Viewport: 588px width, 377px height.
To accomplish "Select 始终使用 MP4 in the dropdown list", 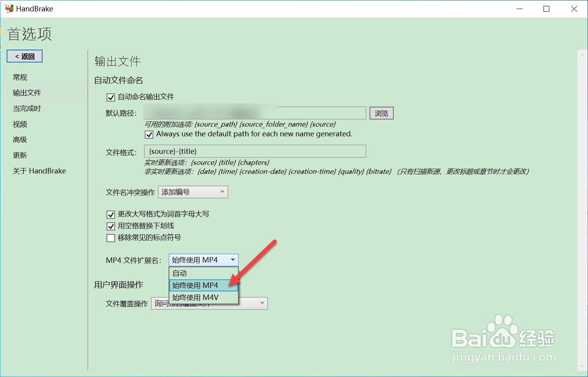I will (204, 286).
